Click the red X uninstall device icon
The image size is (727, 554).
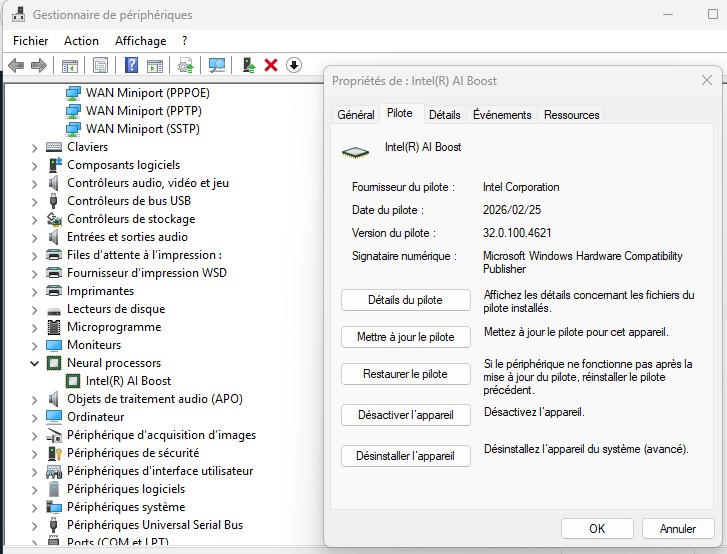coord(271,65)
